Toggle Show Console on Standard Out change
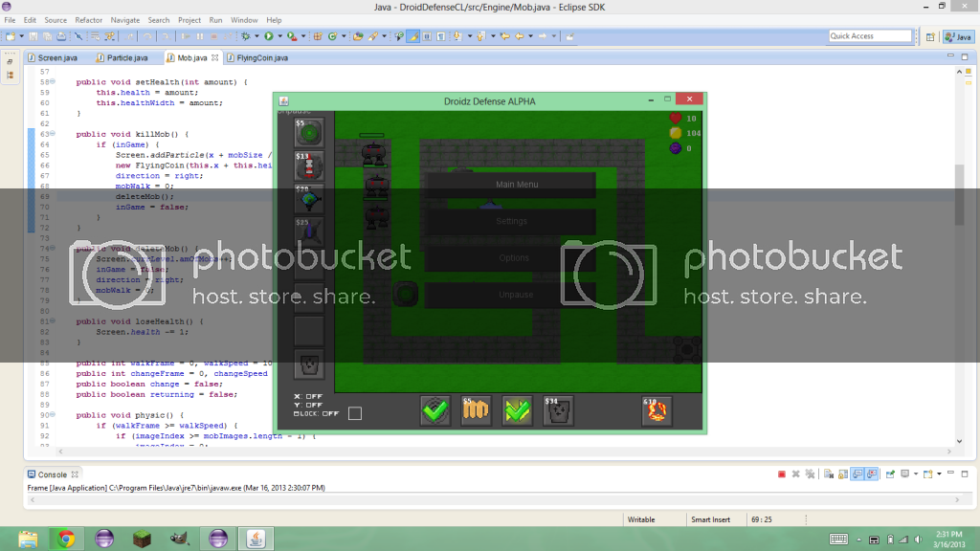The image size is (980, 551). point(857,474)
